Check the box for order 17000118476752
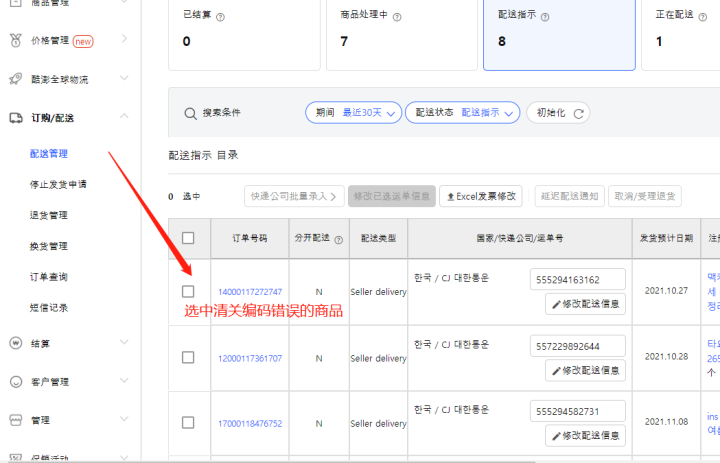This screenshot has height=463, width=720. [x=188, y=423]
